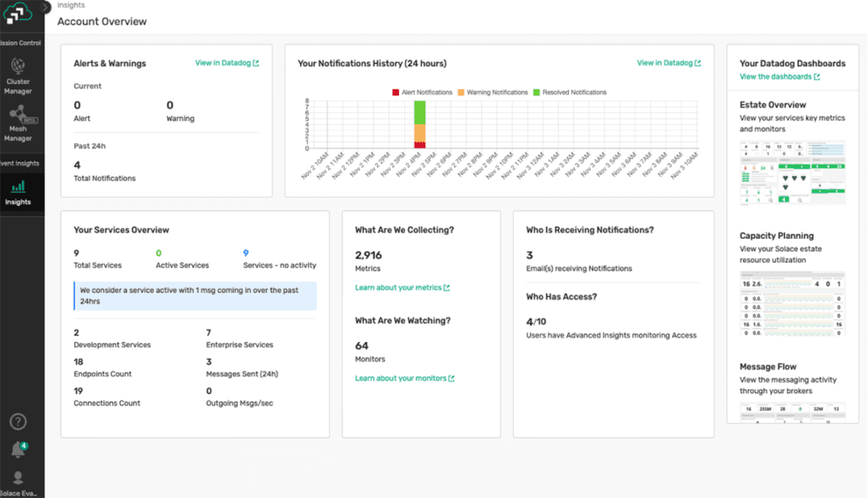Open Cluster Manager from the sidebar
Image resolution: width=868 pixels, height=498 pixels.
tap(17, 76)
